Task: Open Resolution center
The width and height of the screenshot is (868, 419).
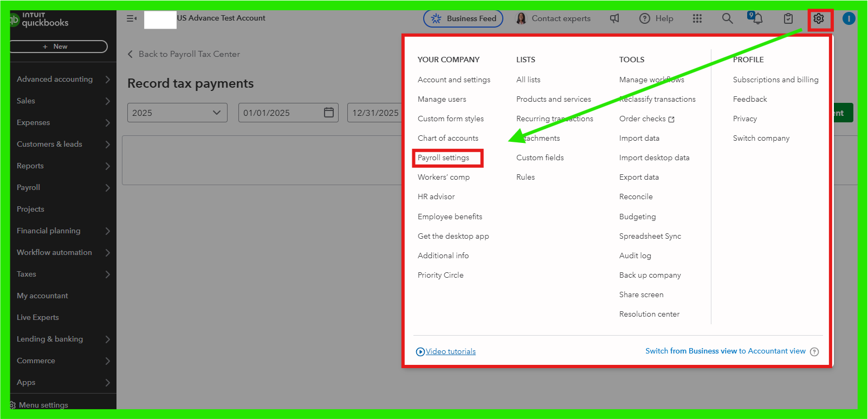Action: (x=649, y=314)
